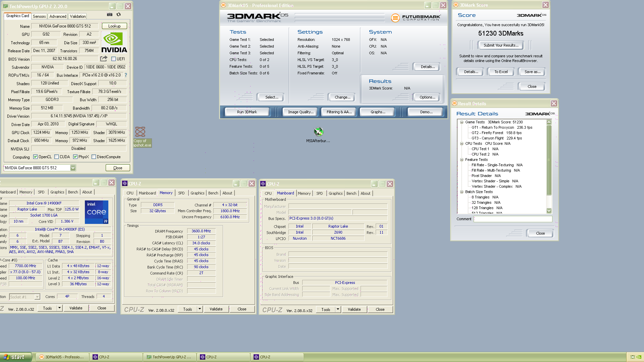Collapse the CPU Tests tree node
Screen dimensions: 644x362
coord(462,143)
